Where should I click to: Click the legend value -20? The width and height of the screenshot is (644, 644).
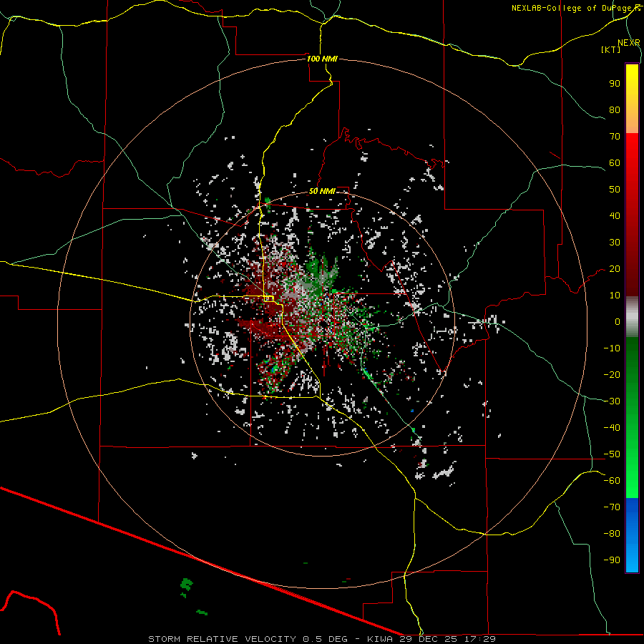(x=612, y=374)
